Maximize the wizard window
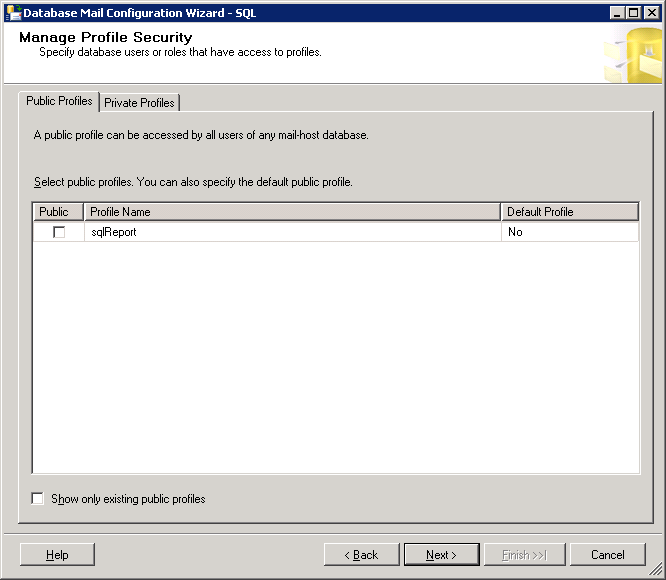Screen dimensions: 666x580 [633, 12]
